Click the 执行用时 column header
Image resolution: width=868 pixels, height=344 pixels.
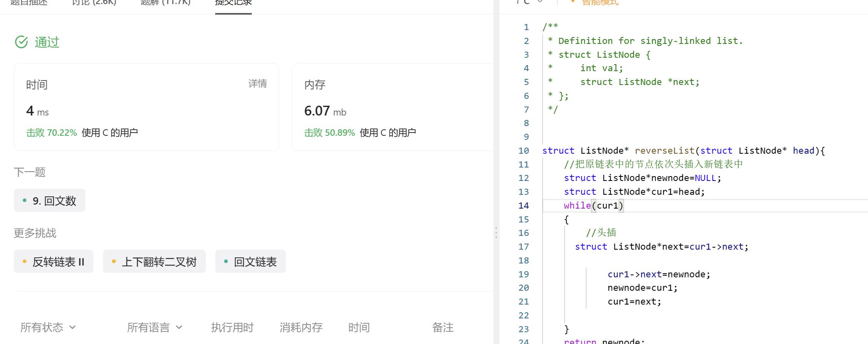232,327
